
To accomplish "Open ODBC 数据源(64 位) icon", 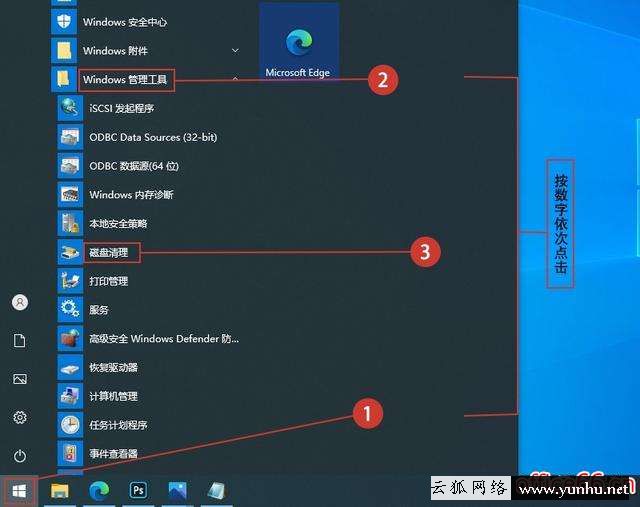I will pyautogui.click(x=70, y=166).
